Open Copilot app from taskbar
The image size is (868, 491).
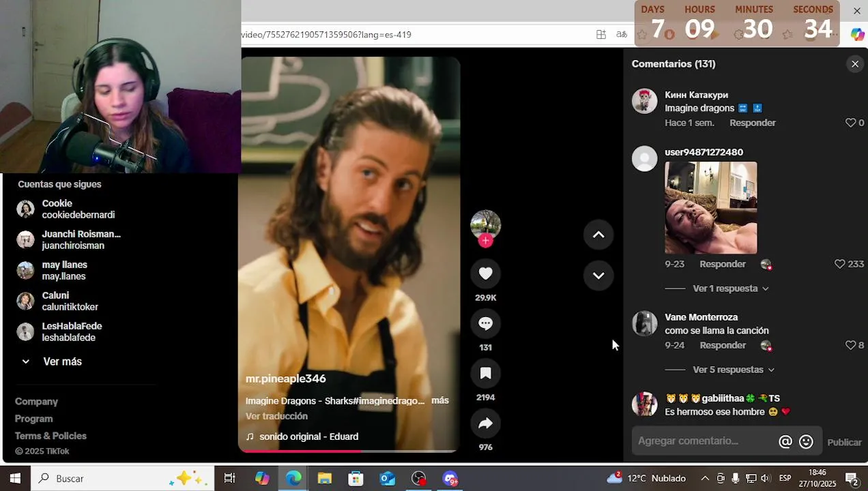[262, 479]
